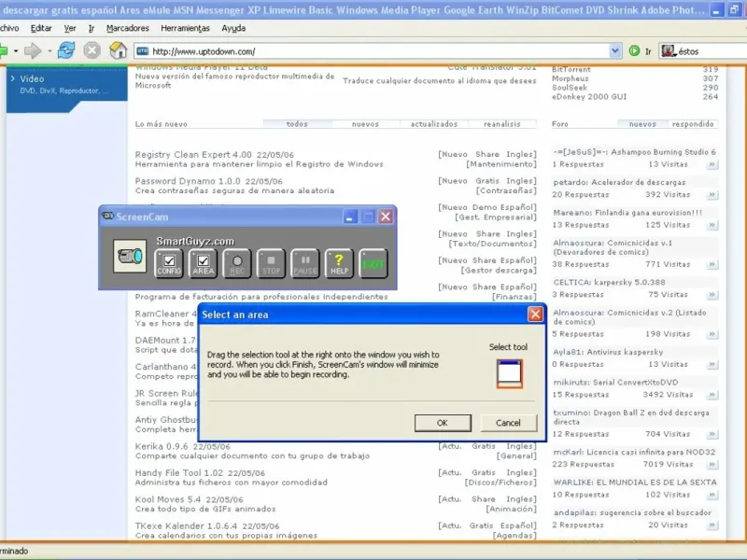Image resolution: width=747 pixels, height=560 pixels.
Task: Select the 'actualizados' tab
Action: point(434,124)
